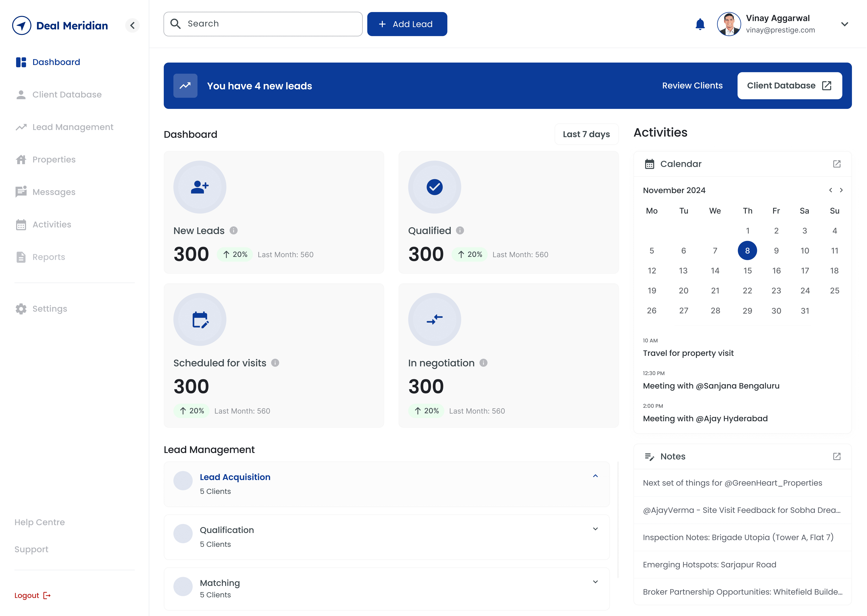The width and height of the screenshot is (867, 616).
Task: Go to previous calendar month arrow
Action: click(831, 190)
